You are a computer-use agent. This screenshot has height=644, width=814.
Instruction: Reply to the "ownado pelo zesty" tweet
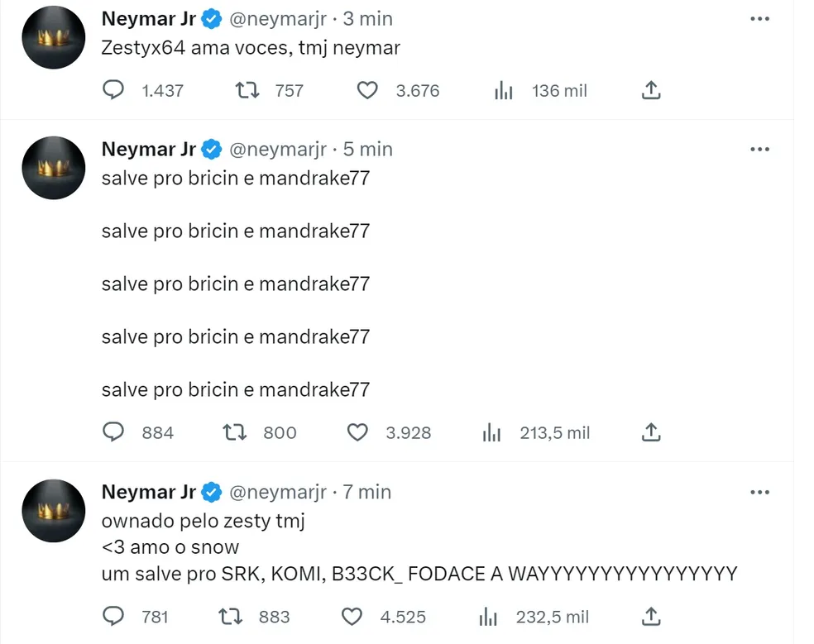(113, 616)
